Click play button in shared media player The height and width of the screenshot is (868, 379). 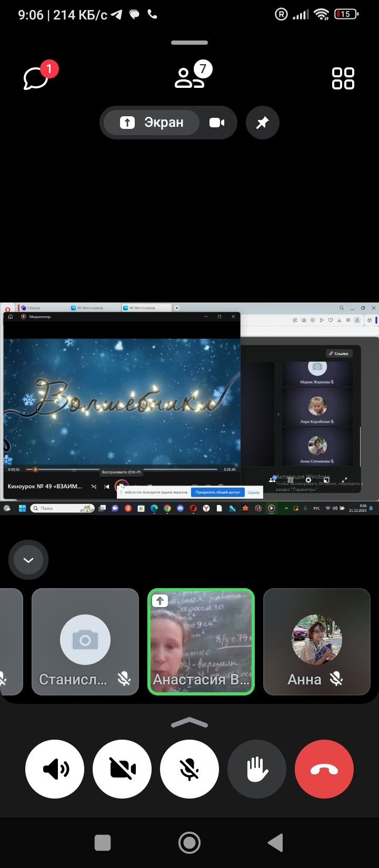tap(122, 487)
